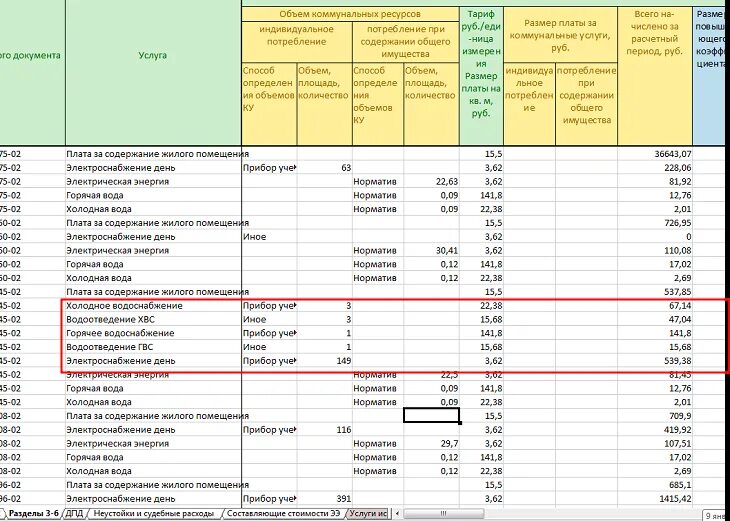Select the Иное cell in Водоотведение ГВС row

[x=269, y=347]
